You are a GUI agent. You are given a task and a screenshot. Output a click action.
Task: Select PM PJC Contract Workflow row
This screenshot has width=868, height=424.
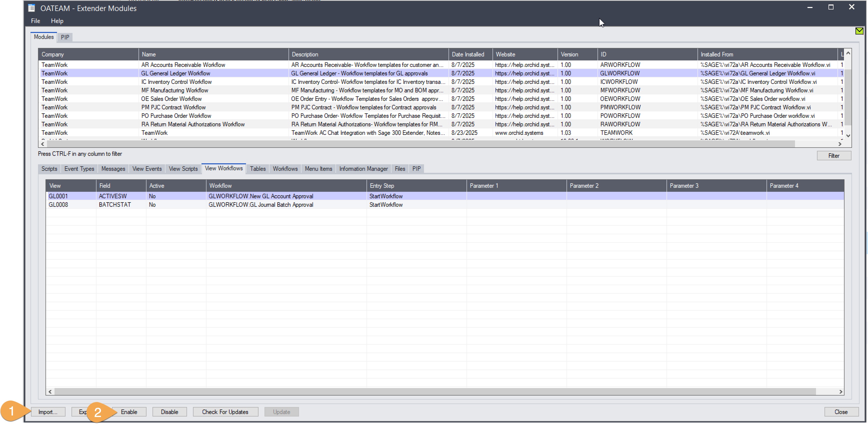[441, 107]
